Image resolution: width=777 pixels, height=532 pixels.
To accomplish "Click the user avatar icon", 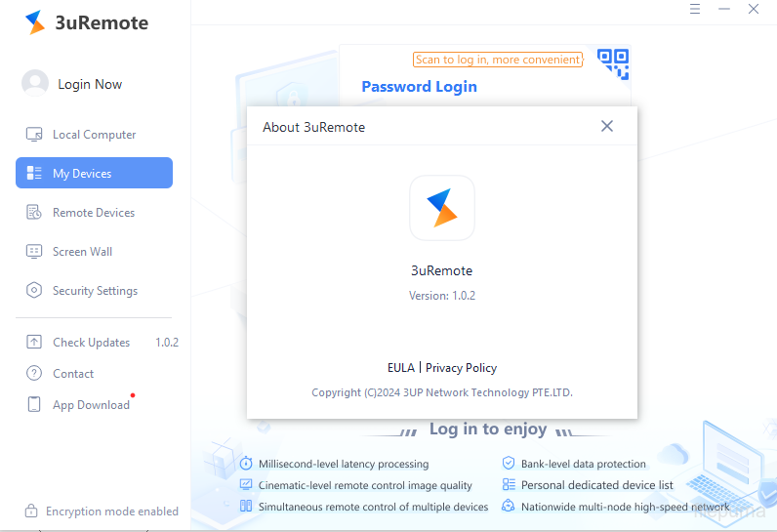I will click(x=35, y=84).
